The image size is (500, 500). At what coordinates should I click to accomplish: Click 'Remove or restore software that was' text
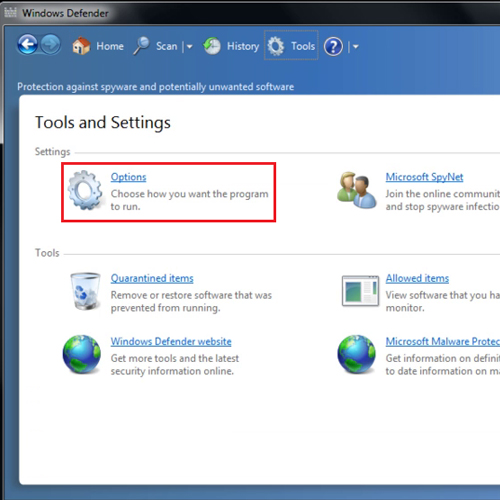[x=191, y=295]
